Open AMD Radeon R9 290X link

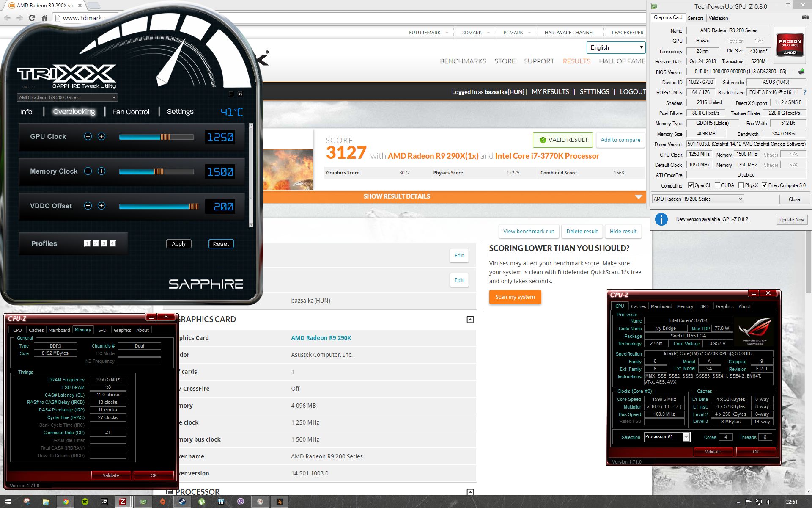coord(321,338)
